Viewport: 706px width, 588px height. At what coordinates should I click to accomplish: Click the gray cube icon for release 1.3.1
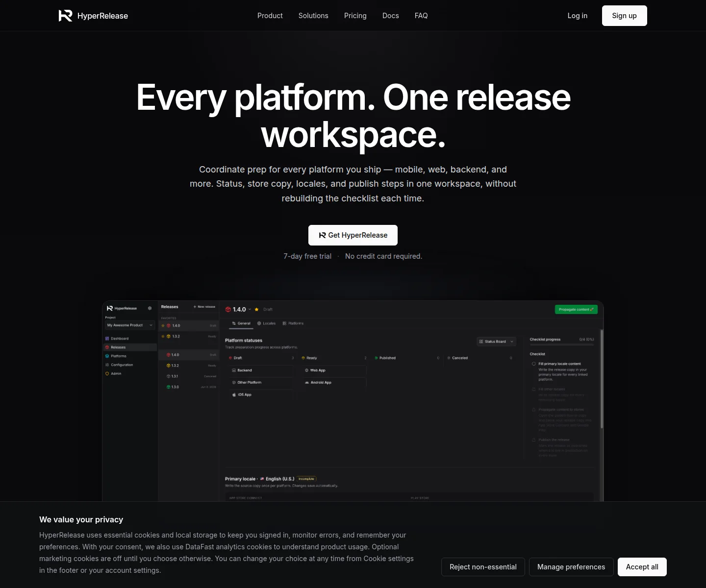pyautogui.click(x=168, y=376)
